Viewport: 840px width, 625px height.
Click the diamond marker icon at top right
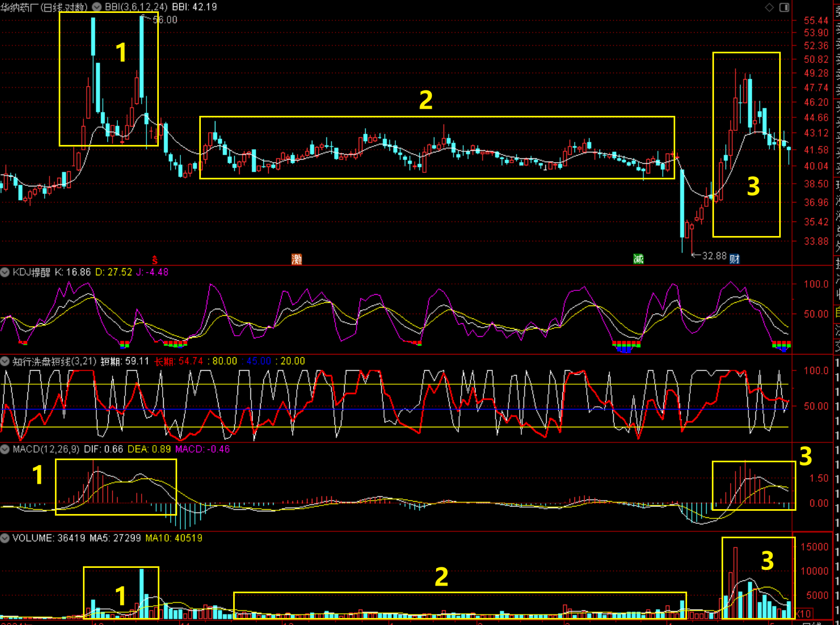pyautogui.click(x=769, y=7)
